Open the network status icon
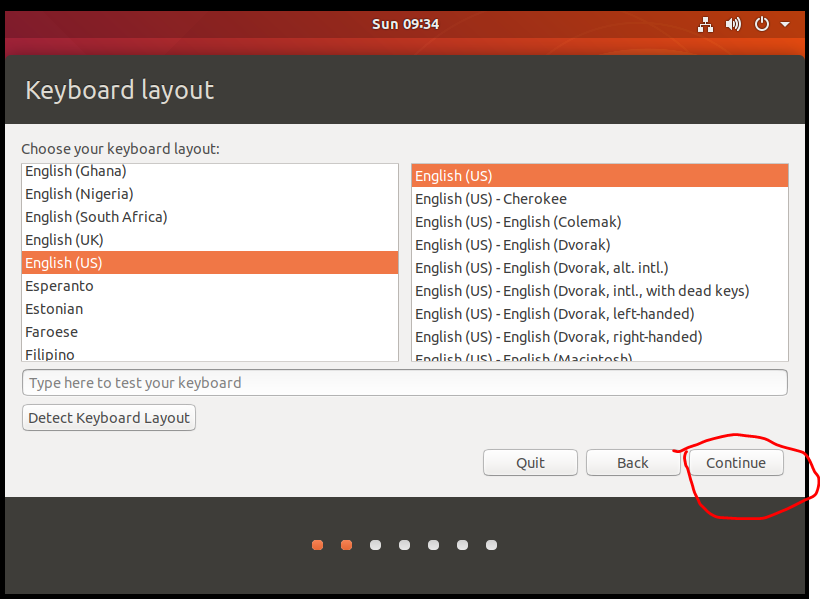The width and height of the screenshot is (820, 599). (705, 24)
